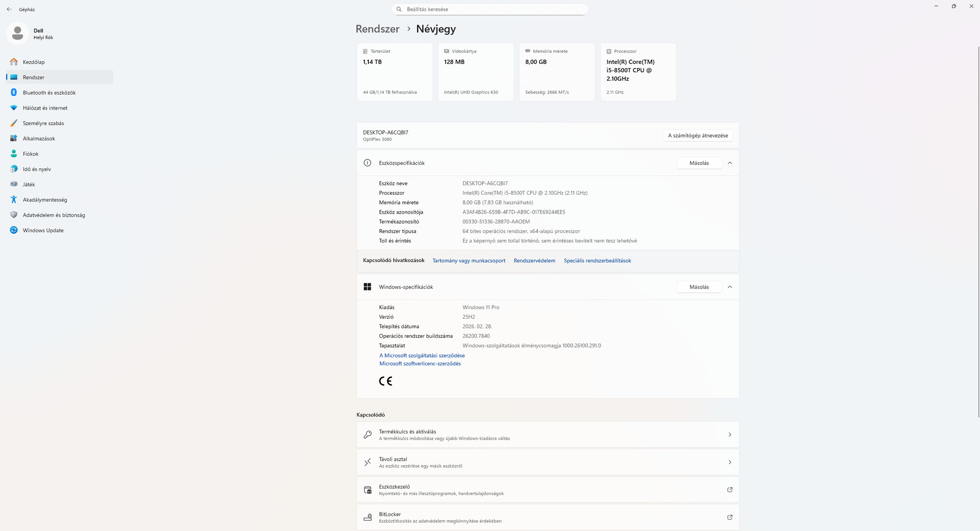Click the Adatvédelem és biztonság shield icon
Image resolution: width=980 pixels, height=531 pixels.
coord(14,215)
